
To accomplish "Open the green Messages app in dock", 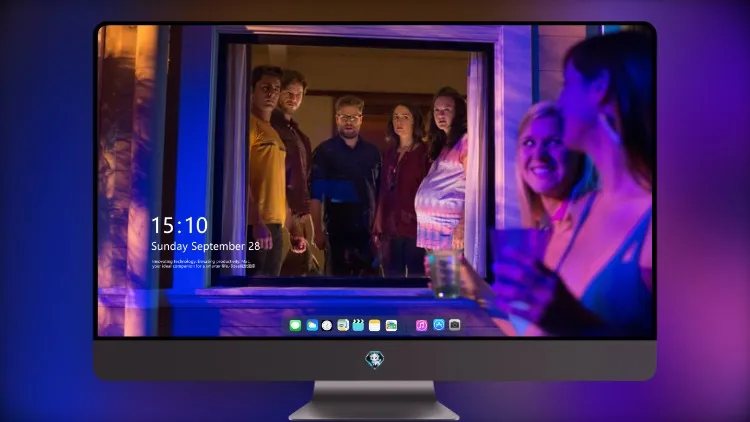I will click(295, 325).
